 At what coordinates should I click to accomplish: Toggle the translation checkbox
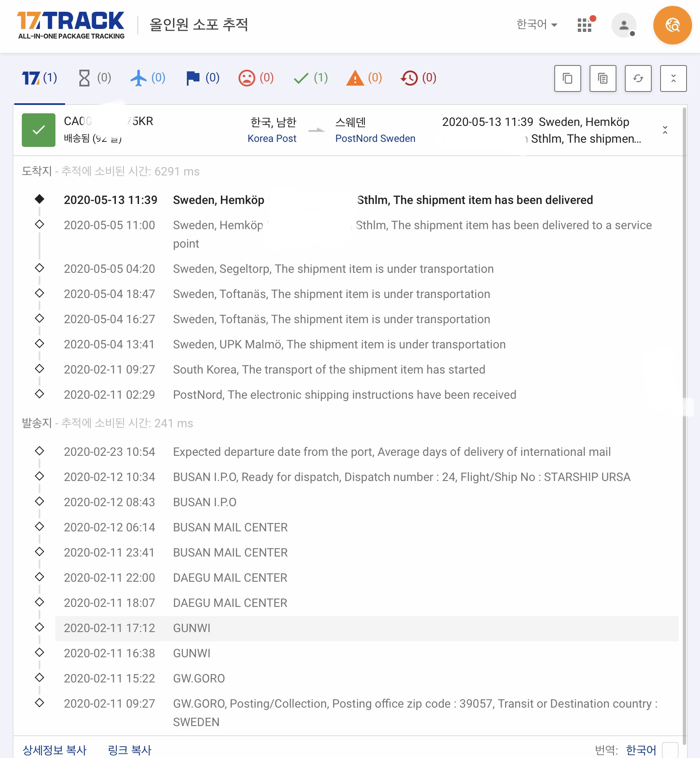(x=670, y=750)
